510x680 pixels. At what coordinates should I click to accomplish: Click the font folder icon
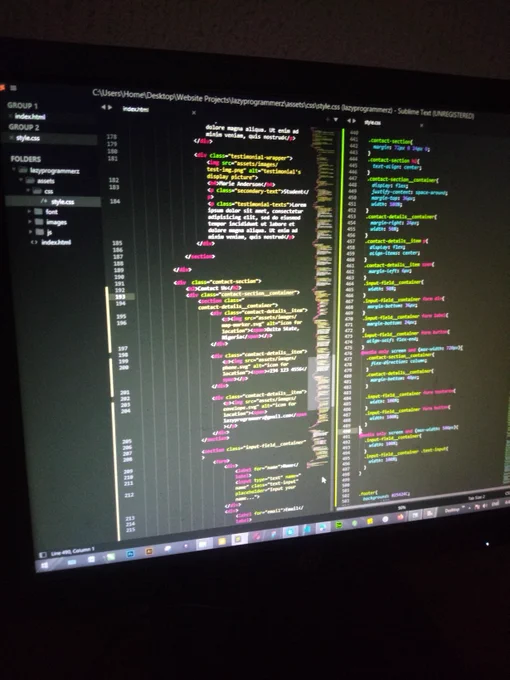[39, 212]
